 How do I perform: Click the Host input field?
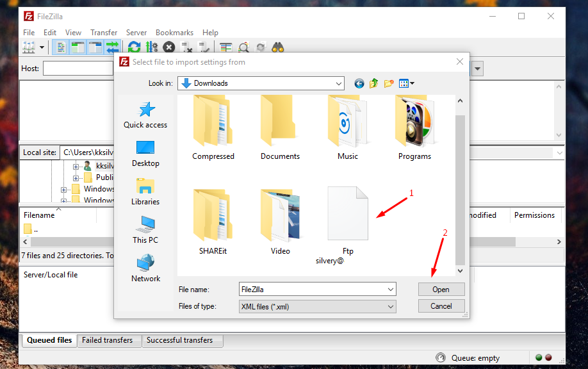(78, 69)
